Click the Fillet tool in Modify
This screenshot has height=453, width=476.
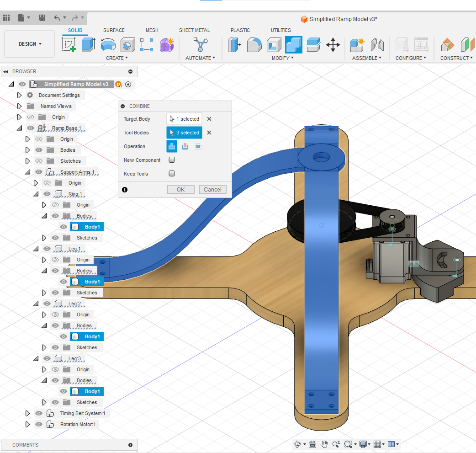click(x=254, y=45)
